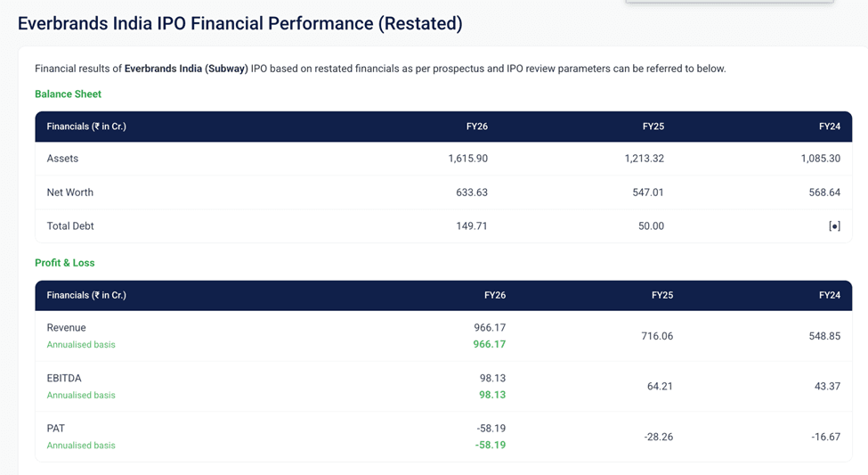The height and width of the screenshot is (475, 868).
Task: Select Total Debt FY26 value 149.71
Action: 472,226
